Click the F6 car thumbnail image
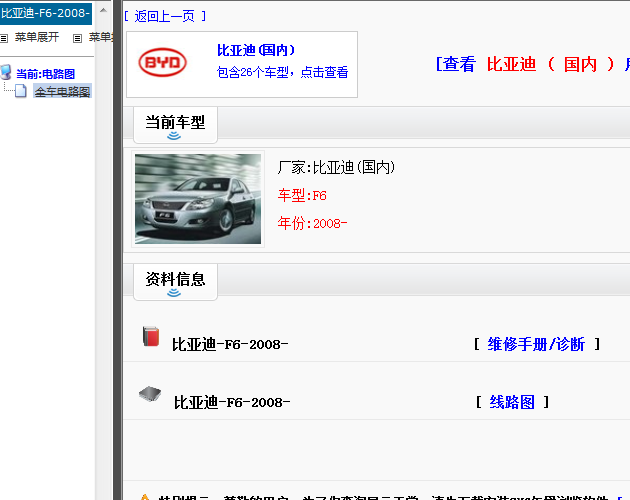 click(x=198, y=199)
